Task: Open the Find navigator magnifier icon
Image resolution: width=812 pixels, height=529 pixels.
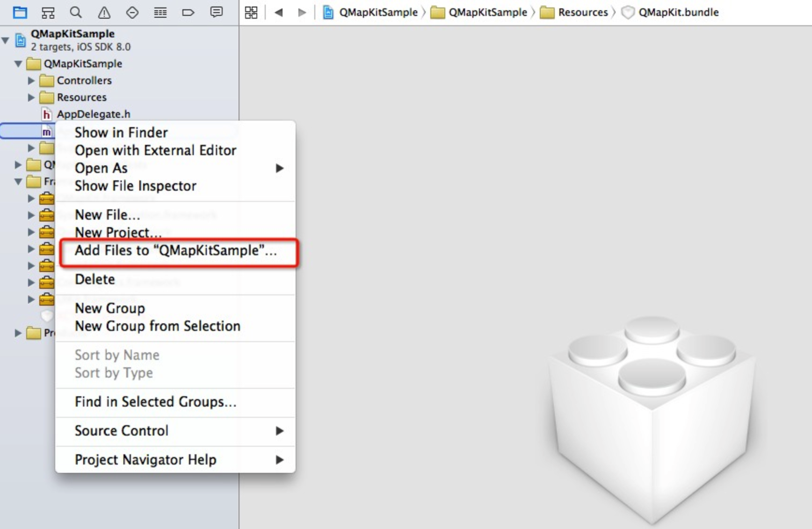Action: pos(76,12)
